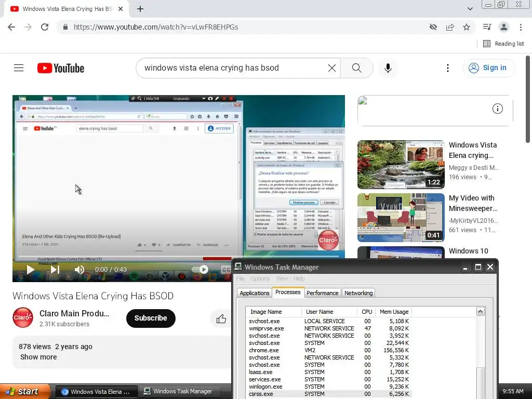Click the page vertical scrollbar
The height and width of the screenshot is (399, 532).
528,99
